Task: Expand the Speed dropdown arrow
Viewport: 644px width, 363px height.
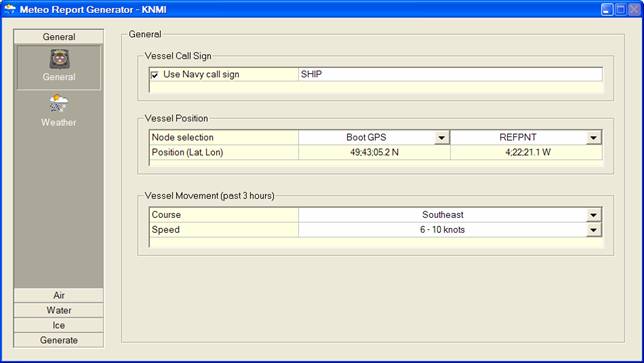Action: tap(593, 230)
